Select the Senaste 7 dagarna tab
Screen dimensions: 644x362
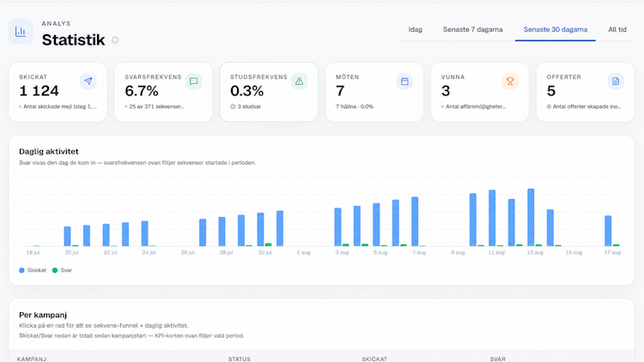(x=473, y=29)
